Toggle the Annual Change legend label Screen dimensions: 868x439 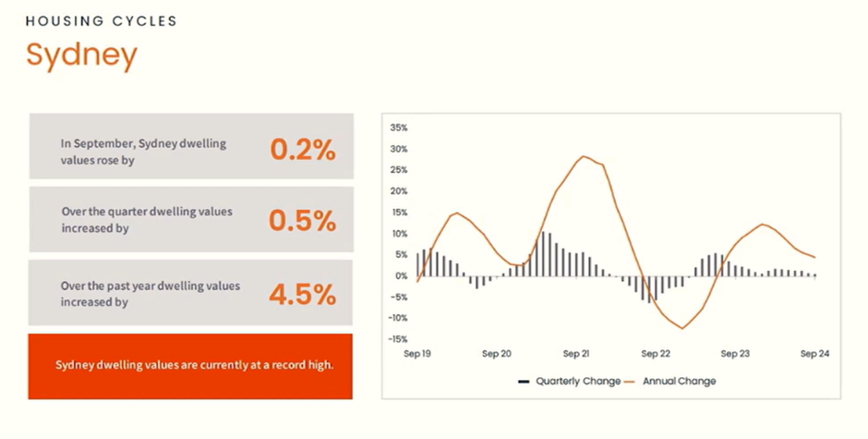coord(679,381)
